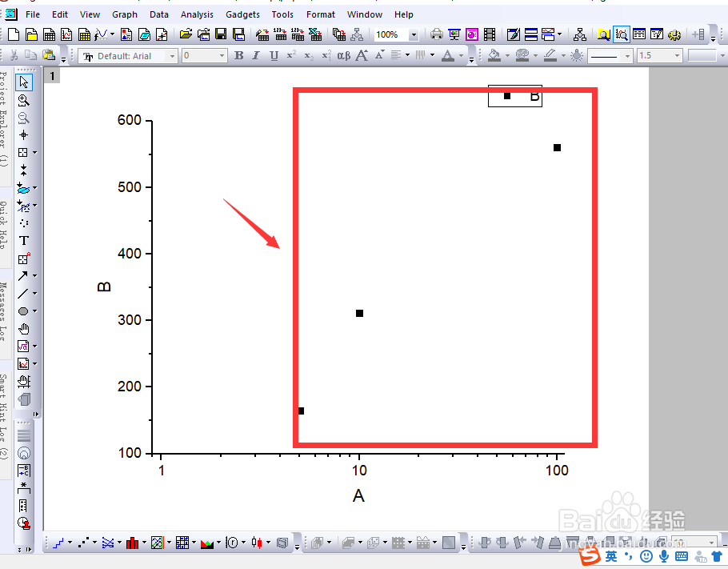Open the Gadgets menu
Image resolution: width=728 pixels, height=569 pixels.
[242, 14]
